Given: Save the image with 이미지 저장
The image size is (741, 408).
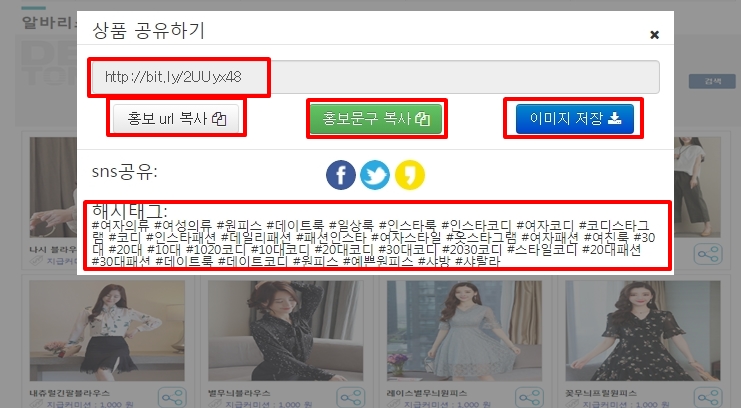Looking at the screenshot, I should pyautogui.click(x=575, y=118).
